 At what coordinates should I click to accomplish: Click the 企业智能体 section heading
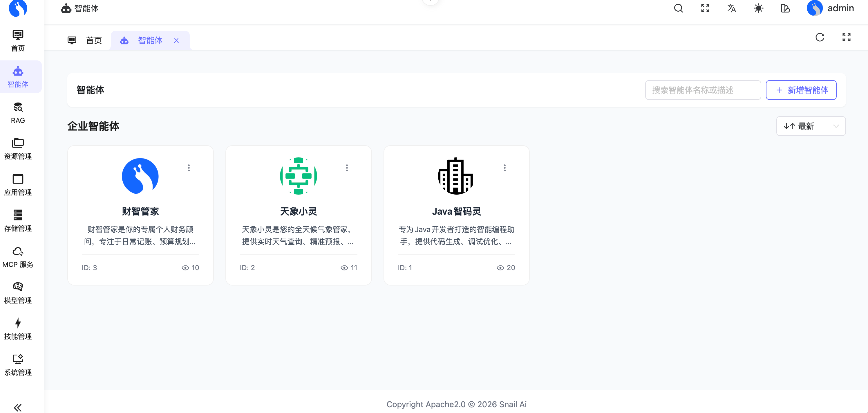[93, 126]
